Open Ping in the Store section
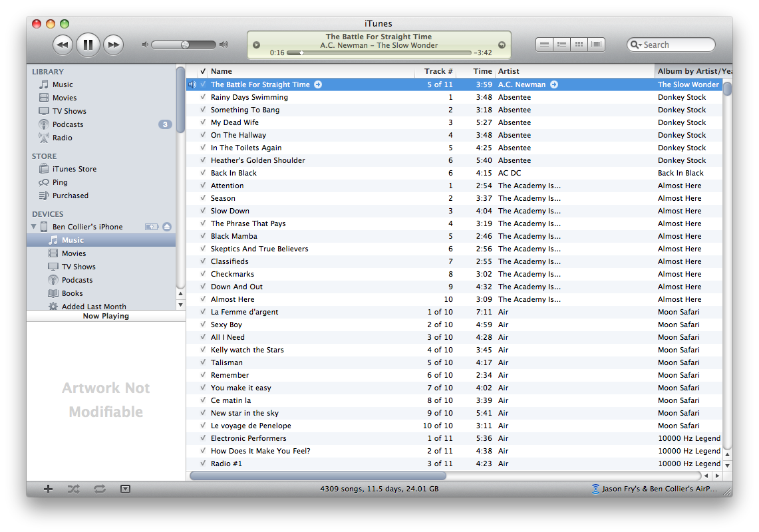Image resolution: width=759 pixels, height=532 pixels. [x=60, y=182]
